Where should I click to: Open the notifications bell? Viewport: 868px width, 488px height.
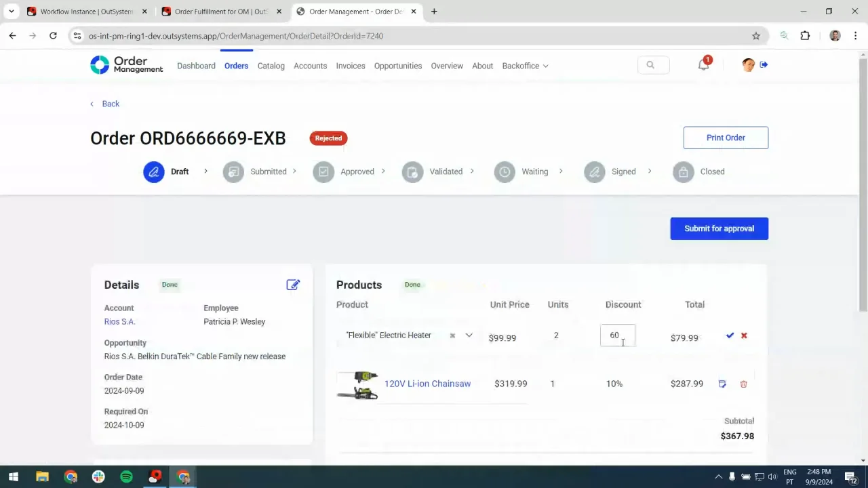[704, 64]
